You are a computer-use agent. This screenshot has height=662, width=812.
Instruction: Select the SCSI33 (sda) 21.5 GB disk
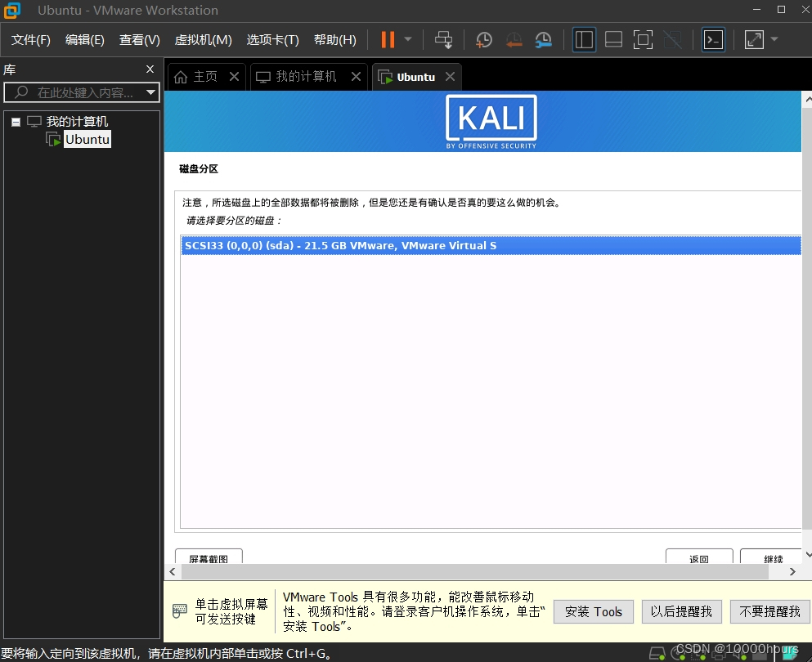pyautogui.click(x=491, y=245)
